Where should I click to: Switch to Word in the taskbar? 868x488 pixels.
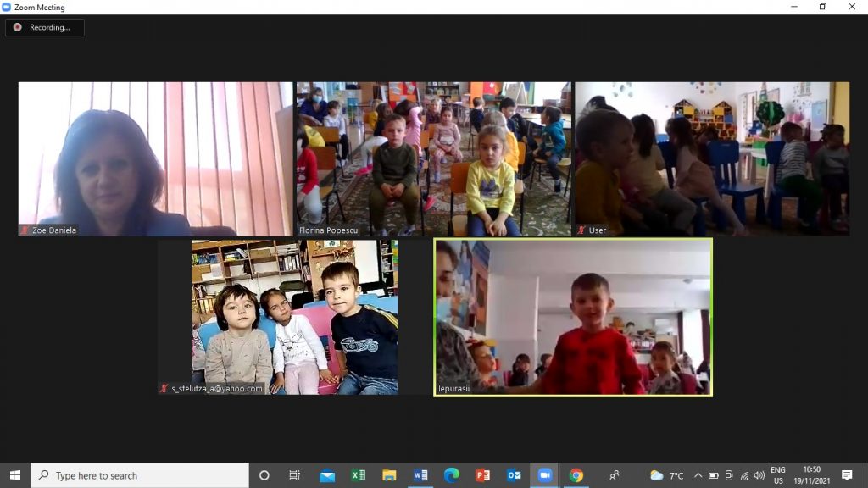[420, 475]
